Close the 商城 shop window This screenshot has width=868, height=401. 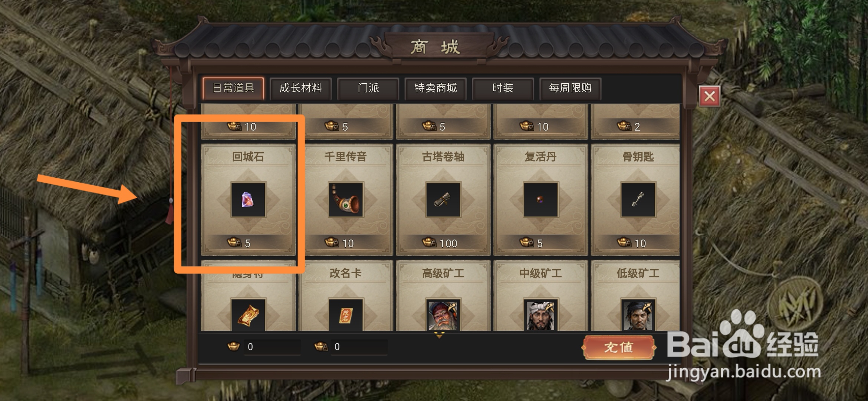(710, 96)
